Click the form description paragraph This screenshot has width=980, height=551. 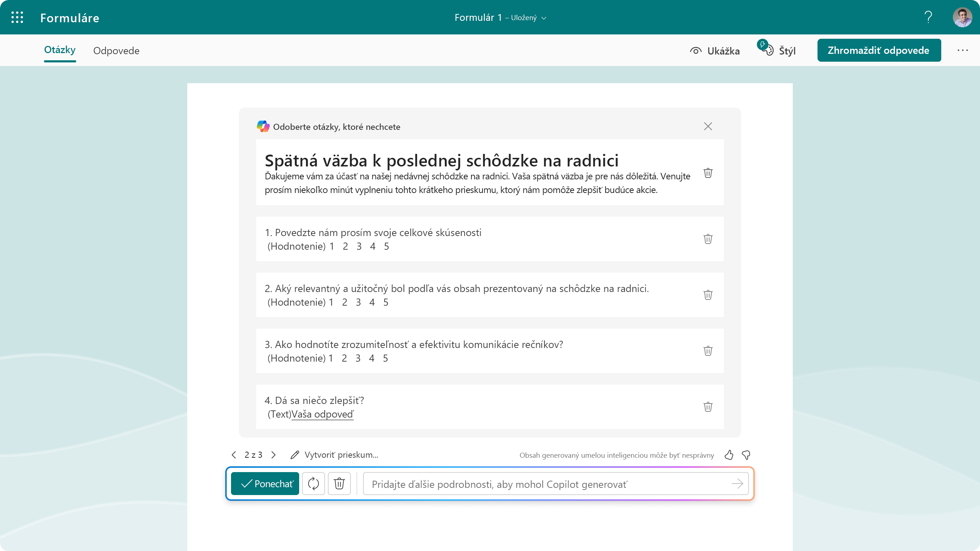(477, 183)
